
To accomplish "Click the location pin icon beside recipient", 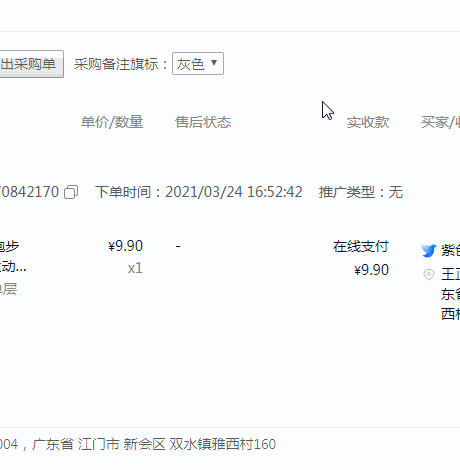I will coord(429,275).
